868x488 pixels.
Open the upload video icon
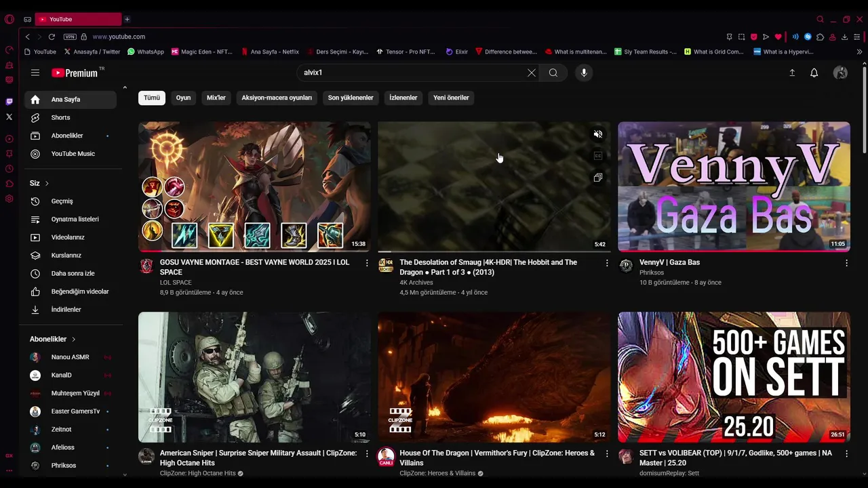792,73
